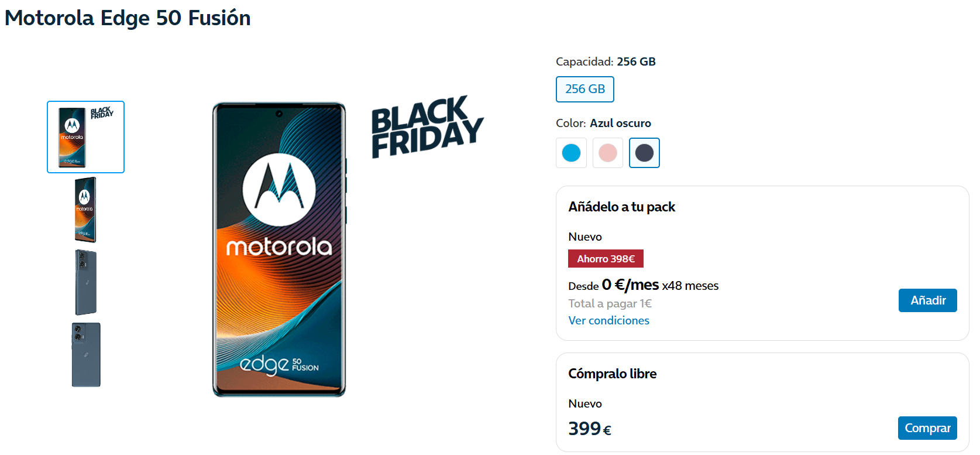Click the large Black Friday logo badge
Screen dimensions: 980x455
[427, 127]
